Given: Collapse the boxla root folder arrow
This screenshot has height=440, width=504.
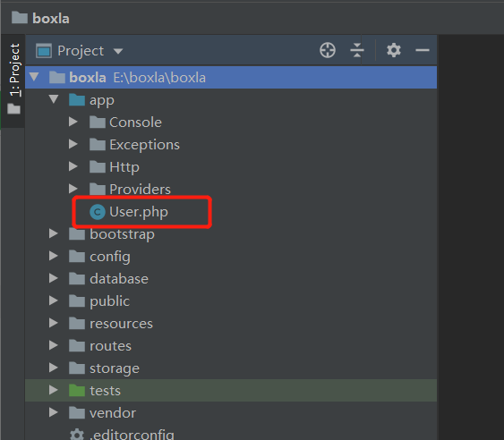Looking at the screenshot, I should pyautogui.click(x=34, y=77).
